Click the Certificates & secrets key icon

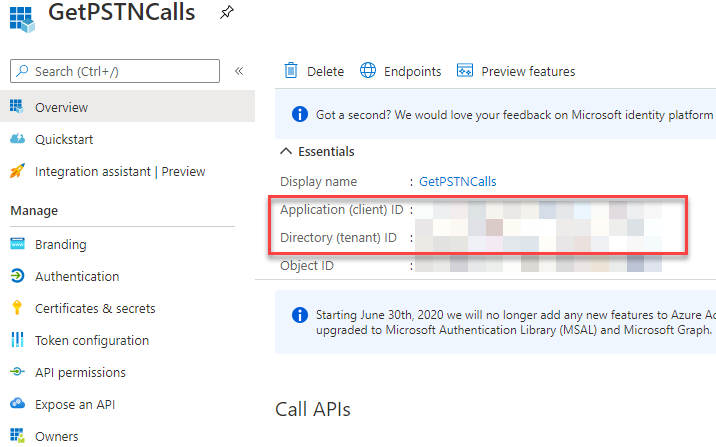[17, 308]
